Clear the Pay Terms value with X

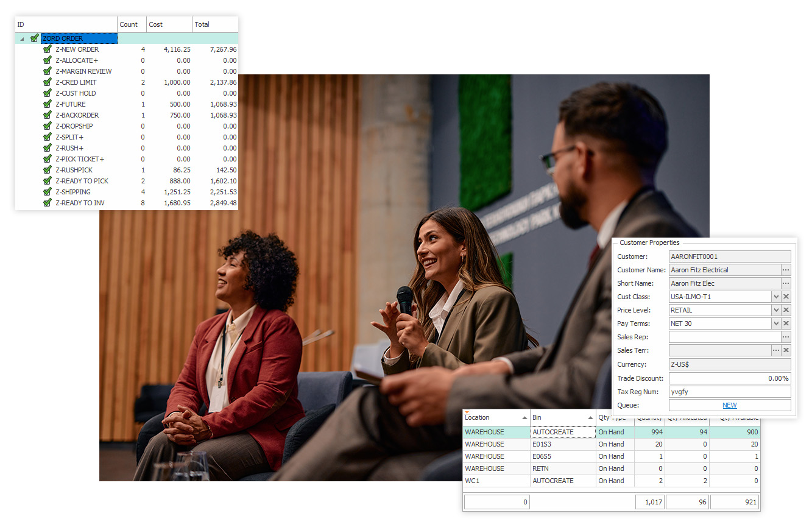(x=786, y=323)
